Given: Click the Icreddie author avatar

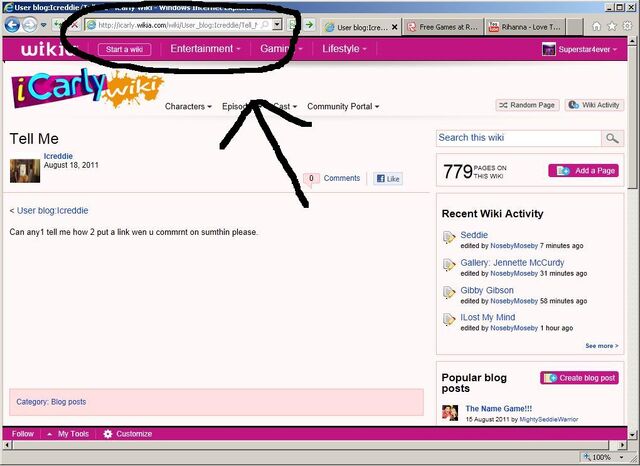Looking at the screenshot, I should pos(25,171).
